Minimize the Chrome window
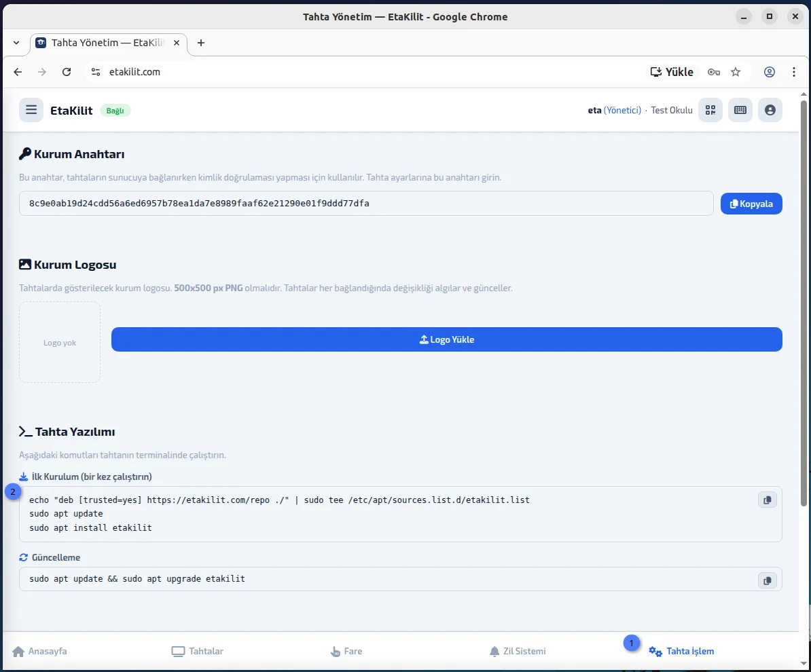811x672 pixels. pyautogui.click(x=743, y=16)
